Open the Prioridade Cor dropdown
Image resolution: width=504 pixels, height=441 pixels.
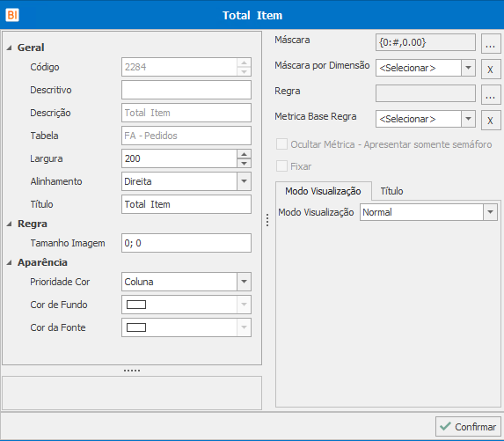click(244, 282)
